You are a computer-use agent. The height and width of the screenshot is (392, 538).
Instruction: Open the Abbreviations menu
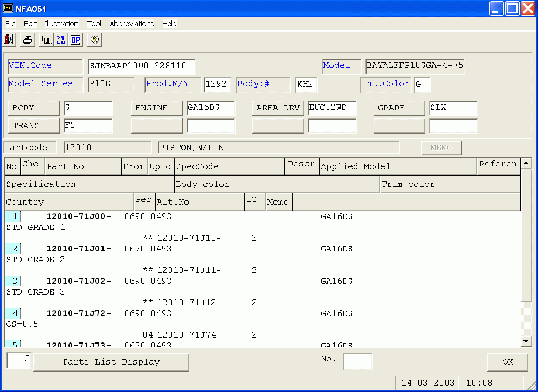coord(132,24)
